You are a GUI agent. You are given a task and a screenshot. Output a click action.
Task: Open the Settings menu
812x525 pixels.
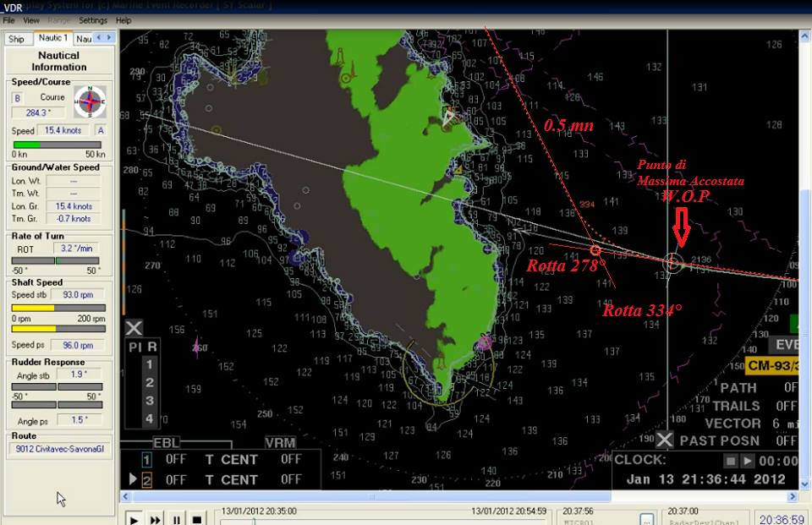[93, 19]
